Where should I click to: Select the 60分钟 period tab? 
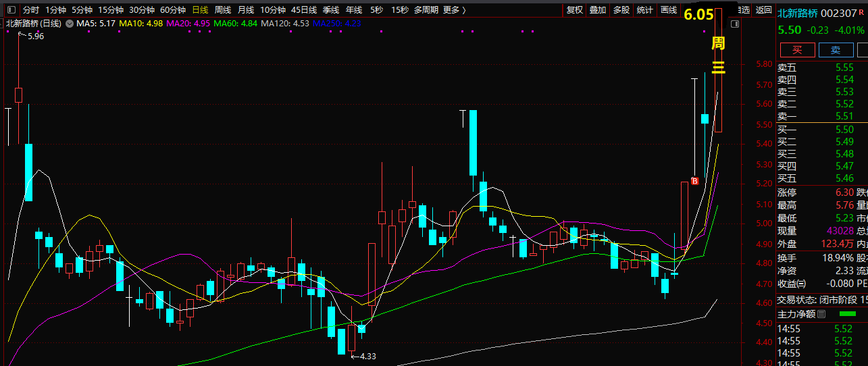[173, 10]
